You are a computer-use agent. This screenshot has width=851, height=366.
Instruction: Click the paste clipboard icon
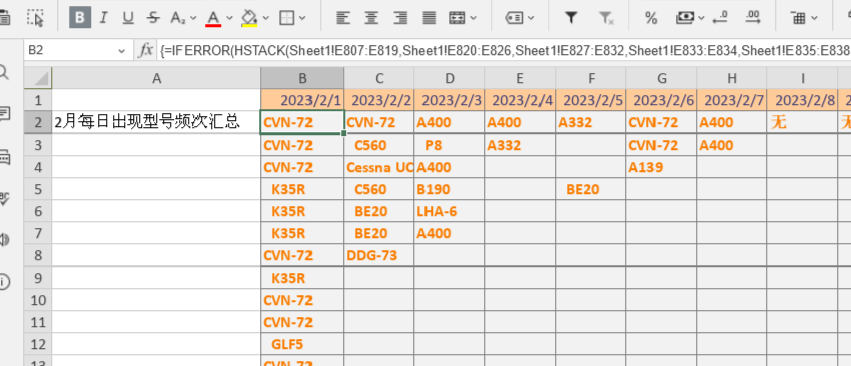tap(5, 18)
